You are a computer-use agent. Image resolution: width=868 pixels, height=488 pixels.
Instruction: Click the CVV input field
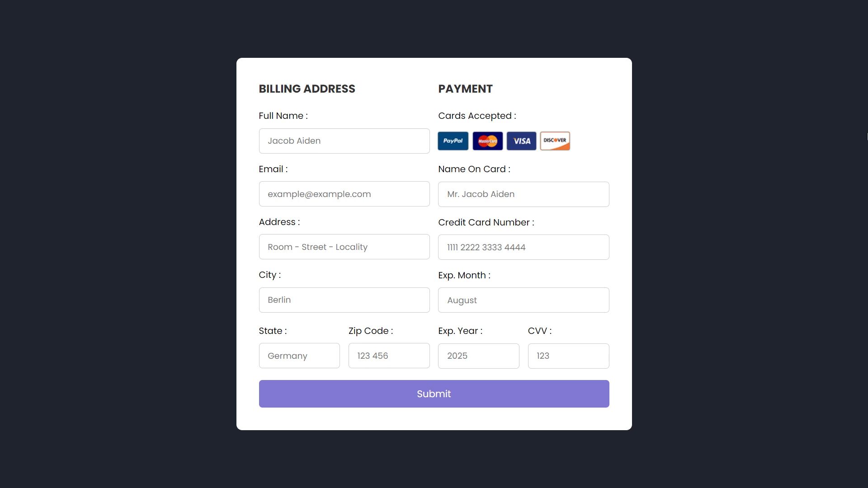[568, 355]
